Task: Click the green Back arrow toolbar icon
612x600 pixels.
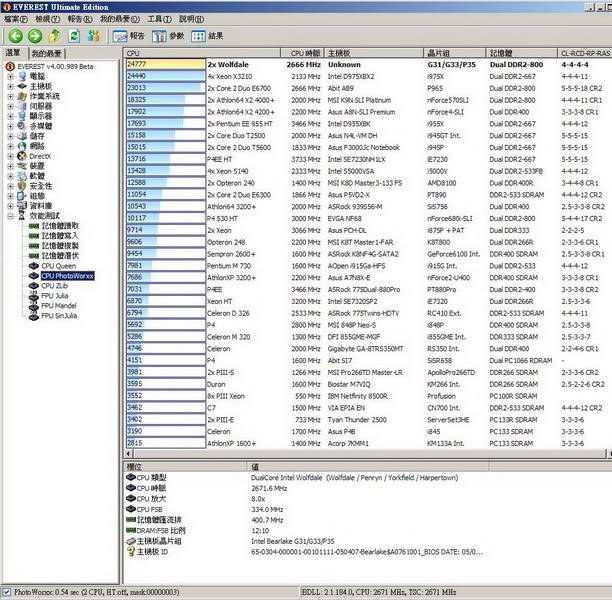Action: [x=16, y=36]
